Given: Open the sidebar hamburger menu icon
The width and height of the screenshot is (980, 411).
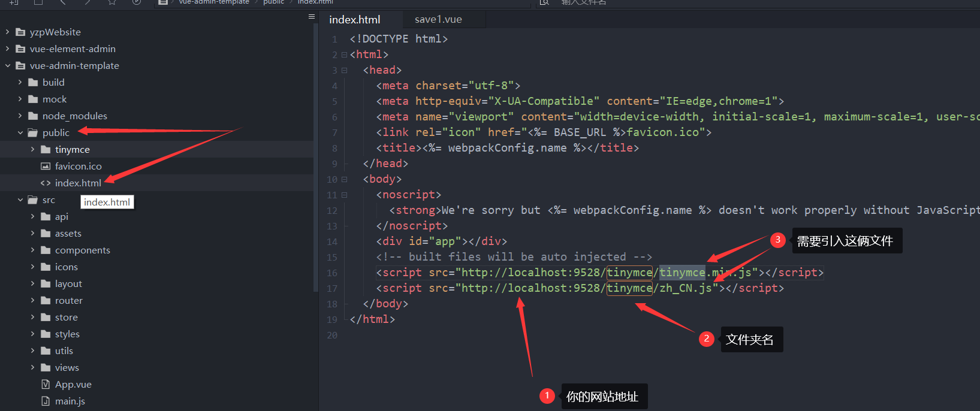Looking at the screenshot, I should tap(312, 17).
